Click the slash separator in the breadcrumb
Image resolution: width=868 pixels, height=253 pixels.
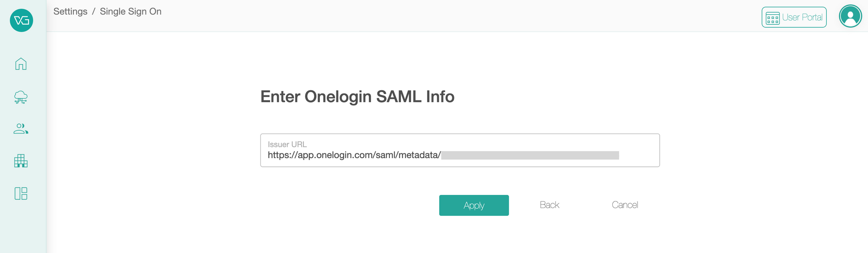coord(94,12)
